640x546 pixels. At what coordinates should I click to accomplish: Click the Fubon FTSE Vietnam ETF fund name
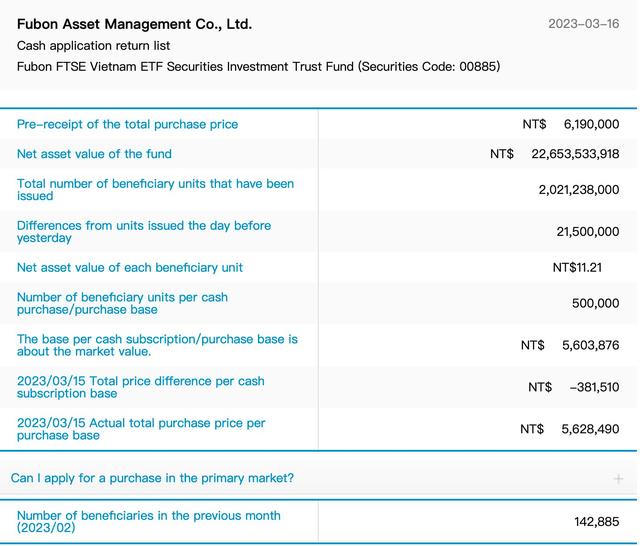[x=258, y=67]
